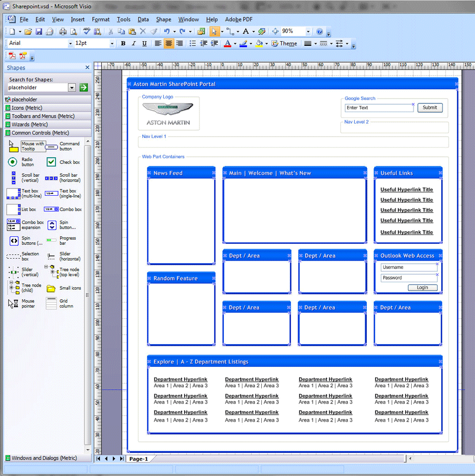The height and width of the screenshot is (476, 475).
Task: Click the Theme button
Action: pyautogui.click(x=284, y=44)
